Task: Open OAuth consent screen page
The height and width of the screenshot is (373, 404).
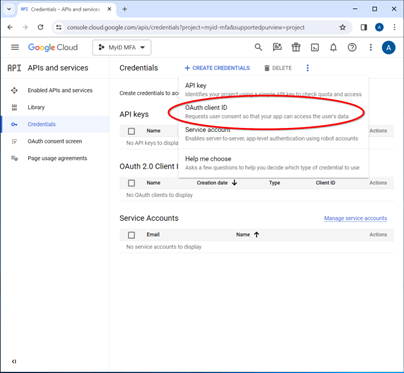Action: pyautogui.click(x=55, y=141)
